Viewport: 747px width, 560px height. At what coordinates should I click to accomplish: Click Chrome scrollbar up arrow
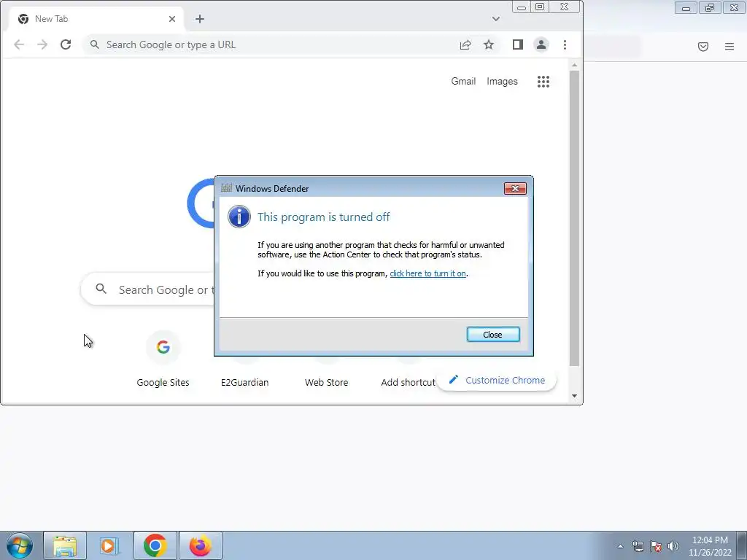(575, 64)
